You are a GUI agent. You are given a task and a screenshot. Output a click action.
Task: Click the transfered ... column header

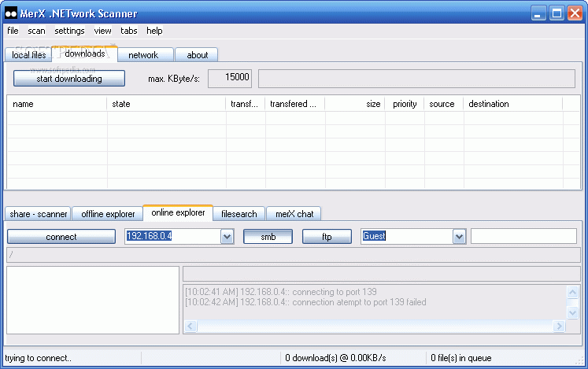click(295, 104)
